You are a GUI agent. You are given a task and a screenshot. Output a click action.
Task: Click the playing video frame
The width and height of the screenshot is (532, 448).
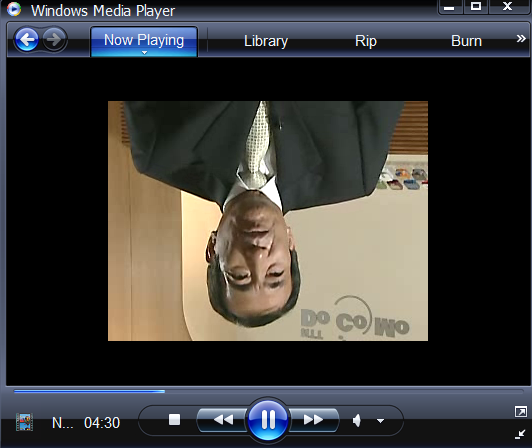click(268, 221)
